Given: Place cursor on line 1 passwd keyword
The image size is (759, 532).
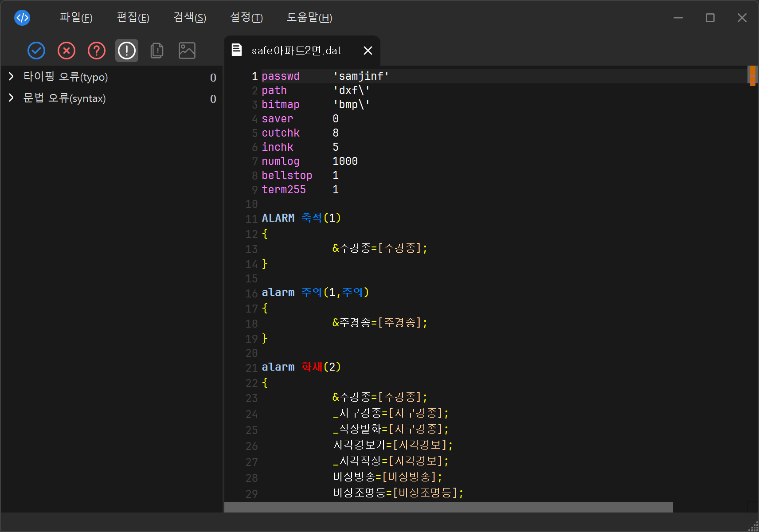Looking at the screenshot, I should (x=280, y=76).
